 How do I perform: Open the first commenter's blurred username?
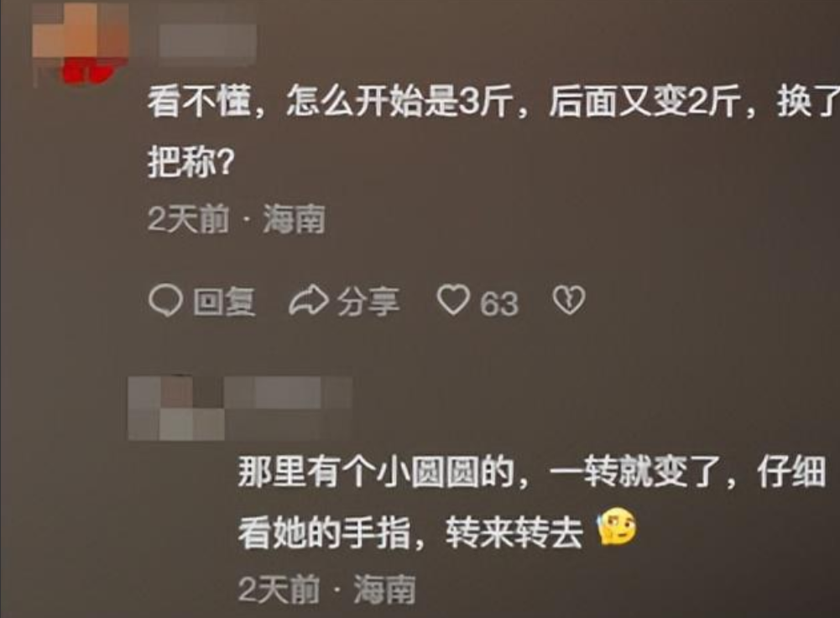[207, 40]
